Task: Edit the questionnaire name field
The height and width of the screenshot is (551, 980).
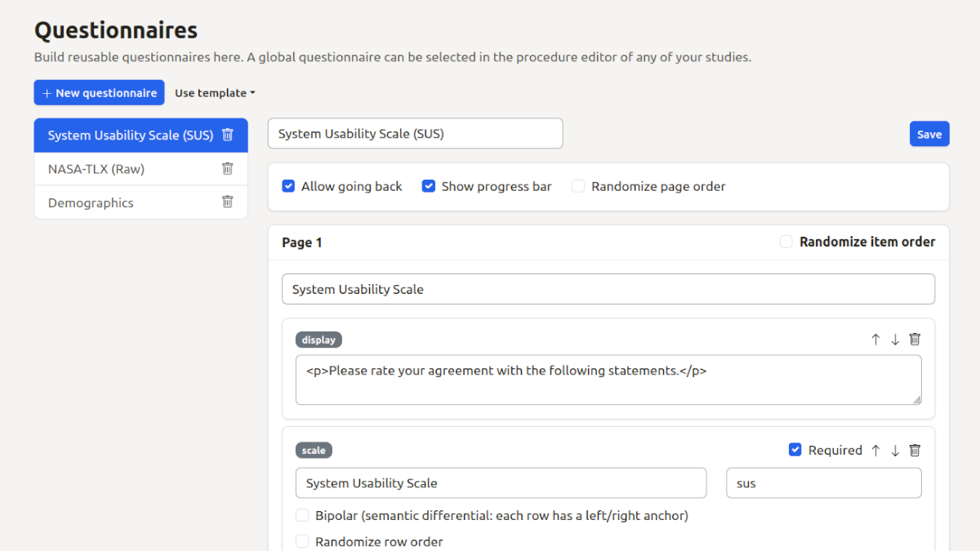Action: 416,134
